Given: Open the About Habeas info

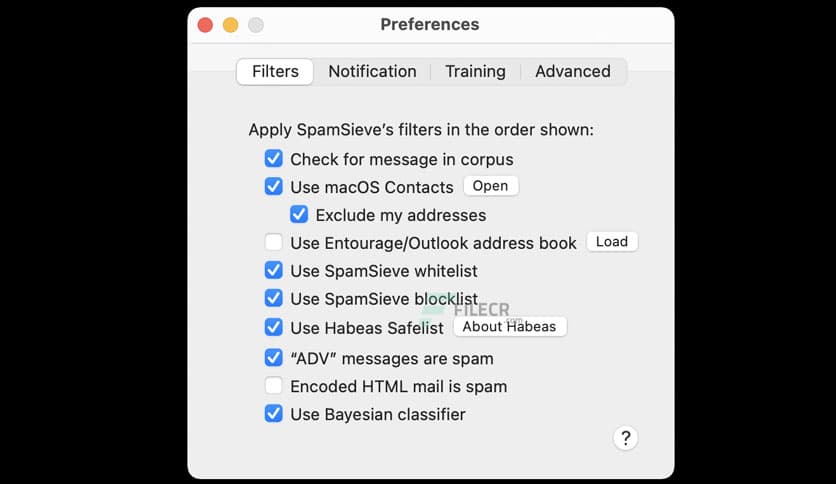Looking at the screenshot, I should [510, 327].
